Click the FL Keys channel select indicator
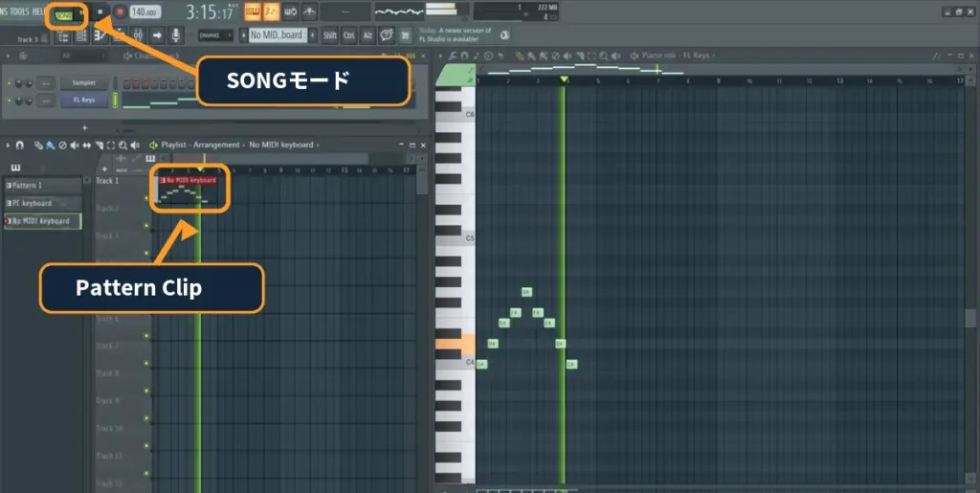The width and height of the screenshot is (980, 493). click(x=115, y=100)
